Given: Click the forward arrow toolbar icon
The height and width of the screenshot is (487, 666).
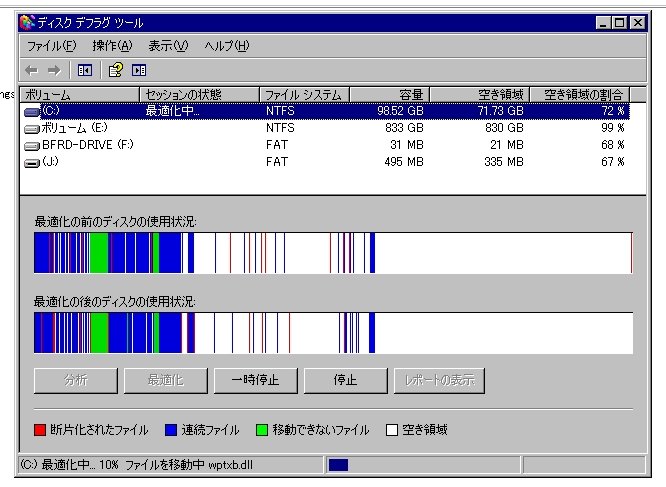Looking at the screenshot, I should [54, 70].
